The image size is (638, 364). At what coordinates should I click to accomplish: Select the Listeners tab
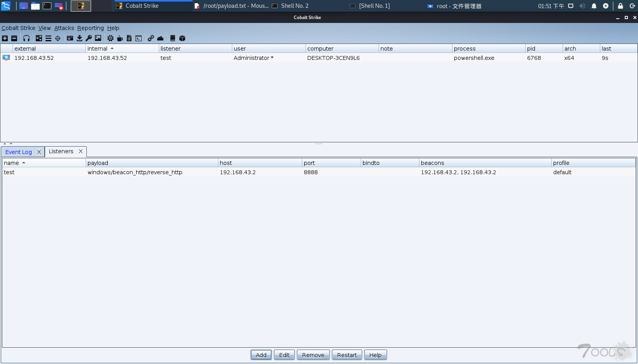(61, 151)
